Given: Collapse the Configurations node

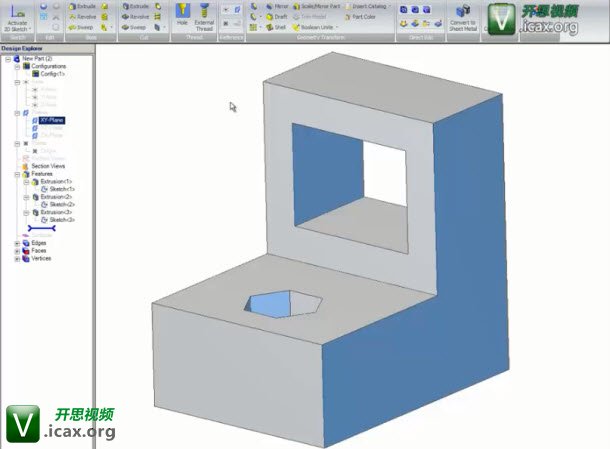Looking at the screenshot, I should [17, 67].
